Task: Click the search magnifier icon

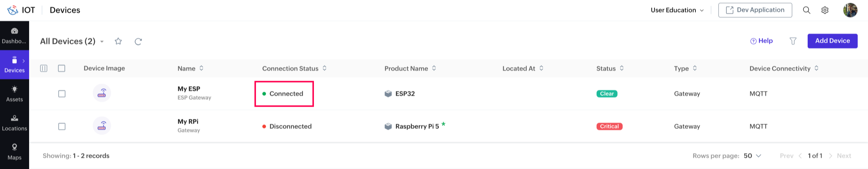Action: point(806,10)
